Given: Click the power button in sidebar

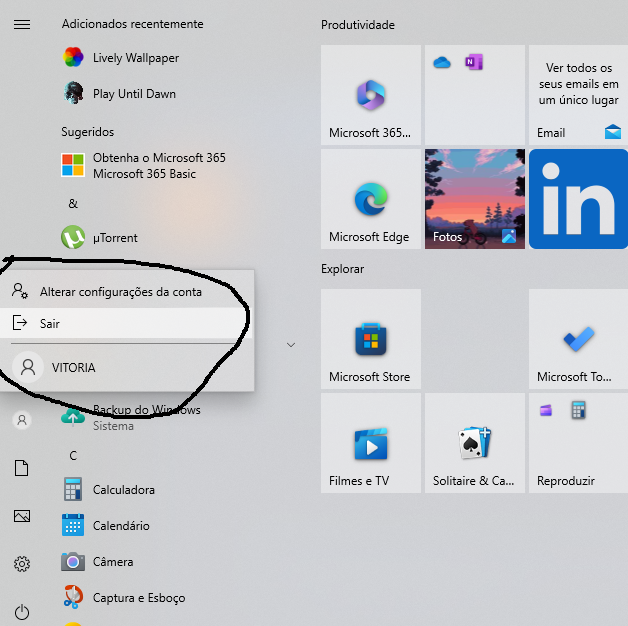Looking at the screenshot, I should tap(22, 611).
